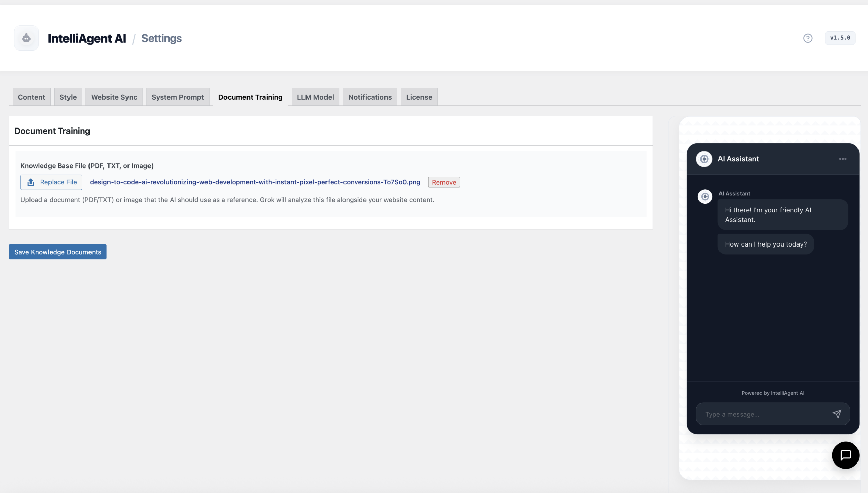Click the upload icon in Replace File
This screenshot has width=868, height=493.
click(x=31, y=182)
